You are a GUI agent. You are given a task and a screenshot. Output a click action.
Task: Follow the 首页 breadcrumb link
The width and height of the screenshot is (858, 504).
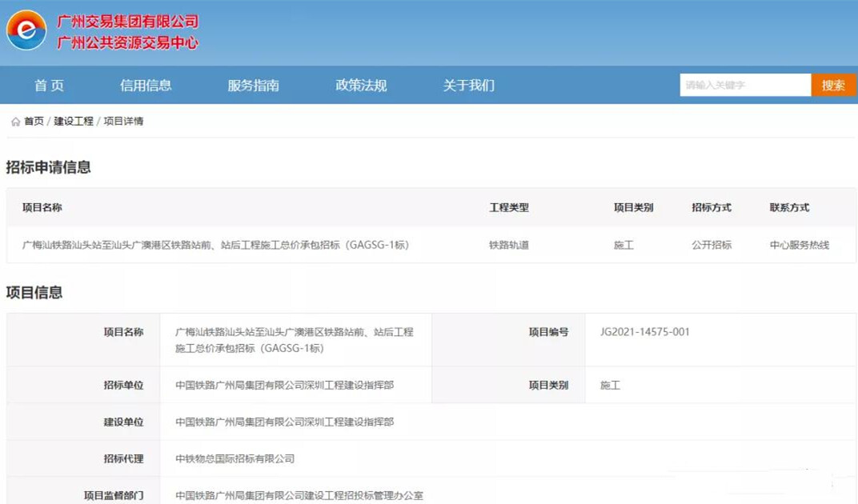click(34, 122)
